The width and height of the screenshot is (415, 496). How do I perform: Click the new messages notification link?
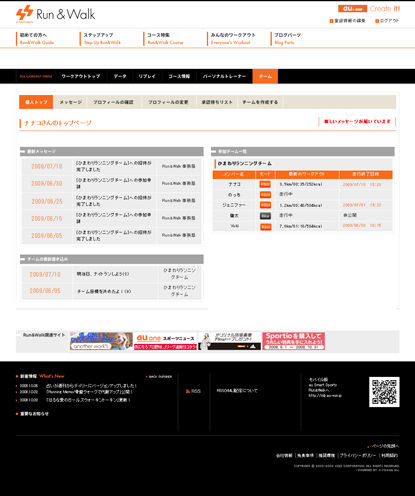[x=357, y=121]
